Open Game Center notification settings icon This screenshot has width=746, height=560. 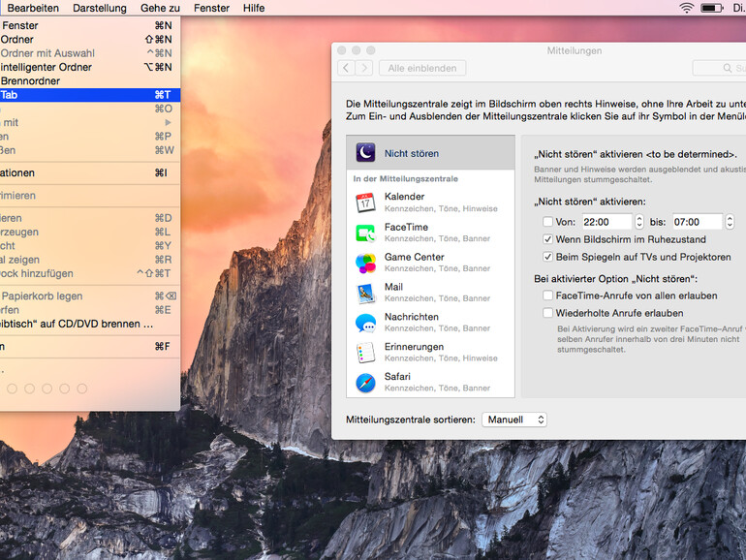click(365, 263)
